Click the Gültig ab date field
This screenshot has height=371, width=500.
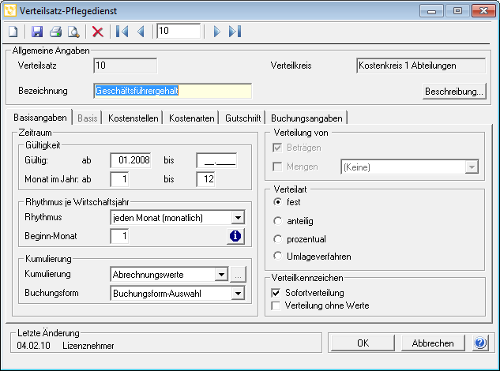[131, 160]
